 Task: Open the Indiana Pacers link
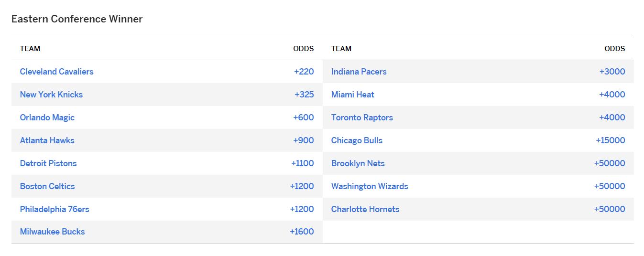tap(359, 72)
